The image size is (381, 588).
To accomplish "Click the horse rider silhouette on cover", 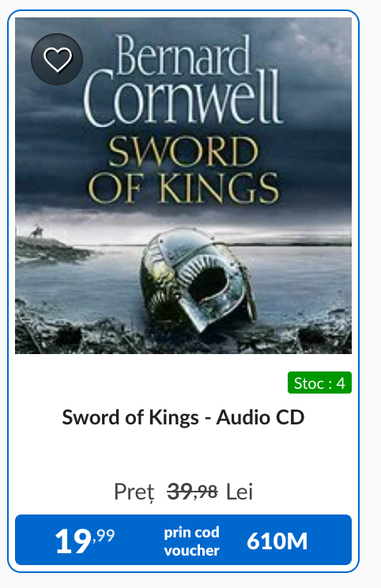I will click(x=36, y=232).
